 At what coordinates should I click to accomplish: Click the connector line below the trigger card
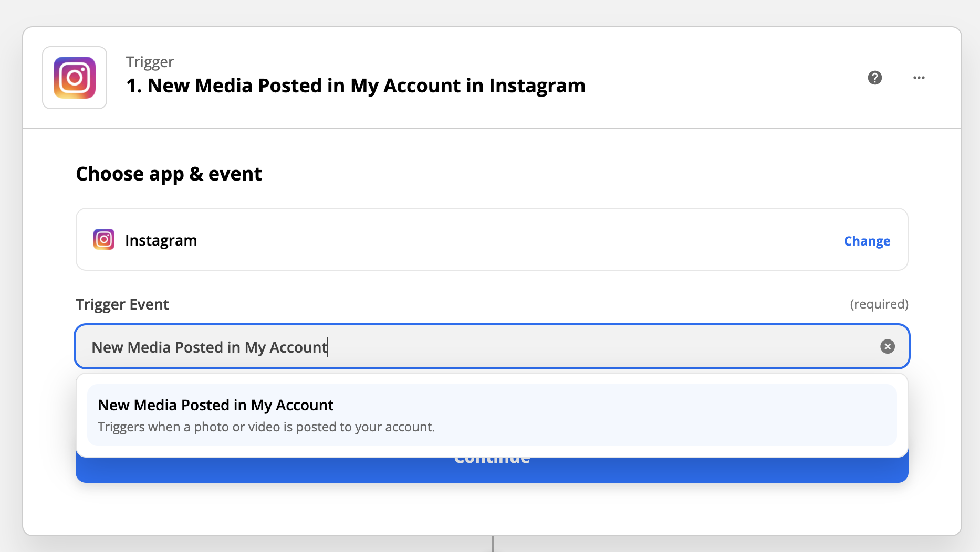(x=492, y=544)
